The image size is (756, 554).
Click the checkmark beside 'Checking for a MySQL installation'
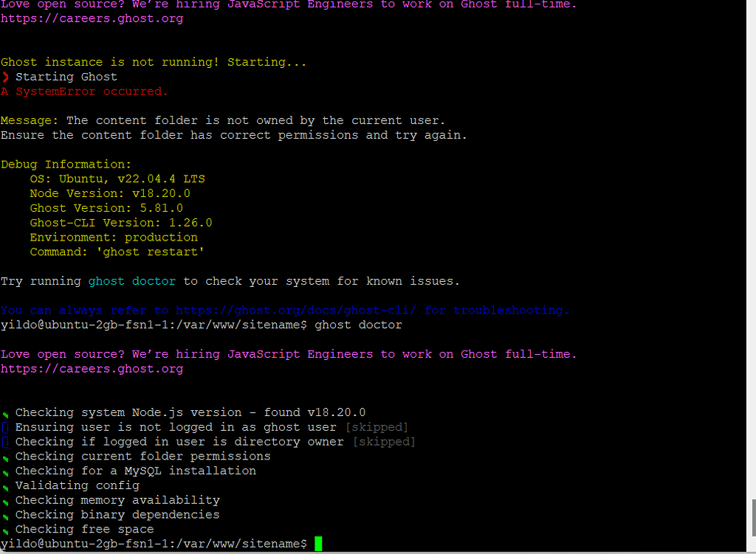[x=6, y=471]
